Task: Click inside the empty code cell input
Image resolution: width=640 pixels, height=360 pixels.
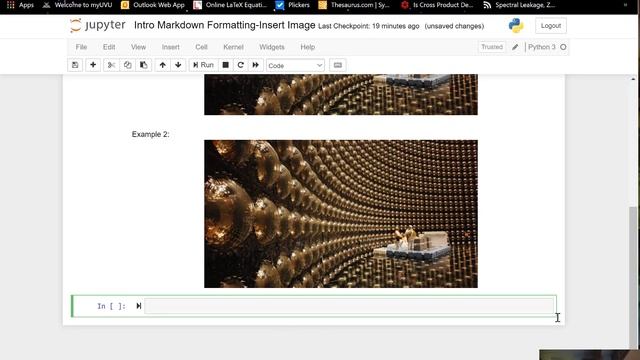Action: 349,306
